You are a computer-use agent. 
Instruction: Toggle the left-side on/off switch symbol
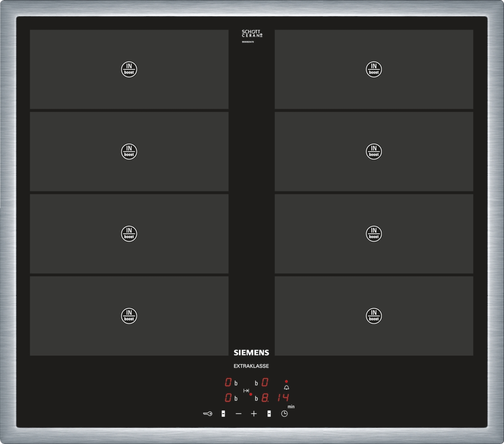coord(223,414)
